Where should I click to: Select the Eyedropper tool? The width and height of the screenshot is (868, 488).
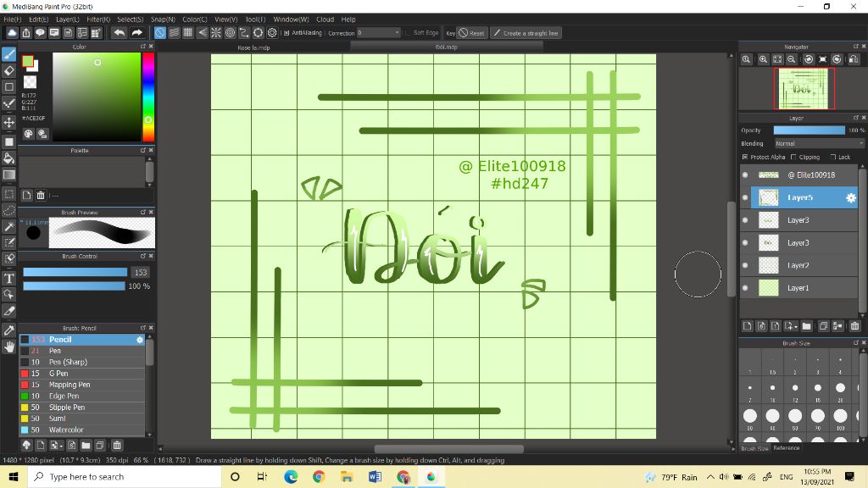pyautogui.click(x=8, y=330)
